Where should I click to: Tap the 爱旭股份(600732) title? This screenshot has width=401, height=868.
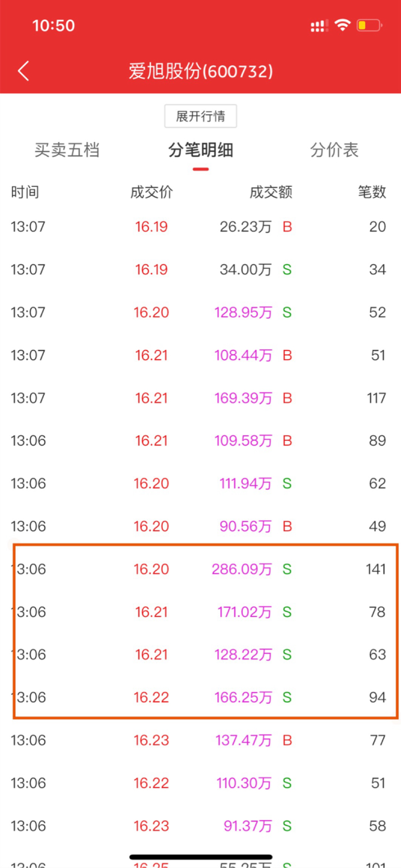tap(200, 71)
